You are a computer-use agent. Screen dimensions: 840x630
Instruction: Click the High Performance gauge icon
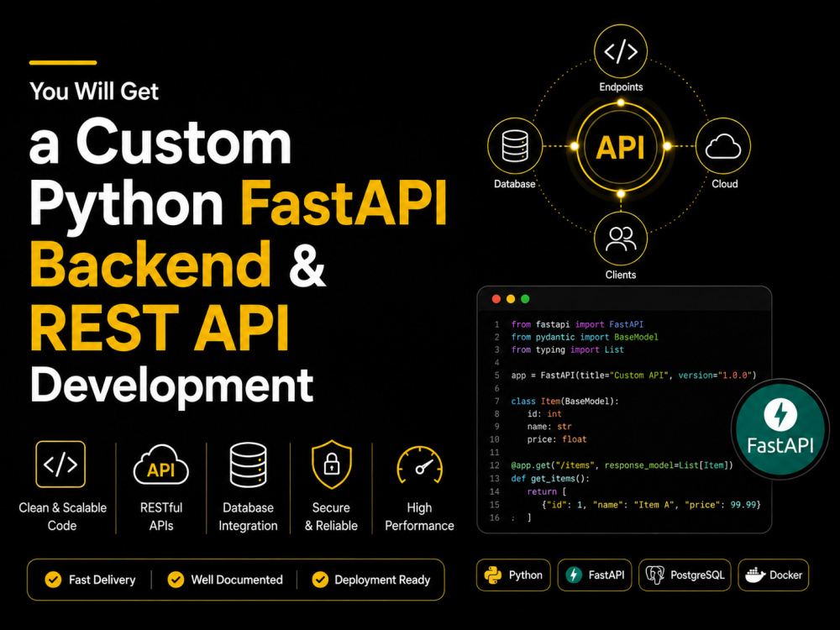[419, 465]
